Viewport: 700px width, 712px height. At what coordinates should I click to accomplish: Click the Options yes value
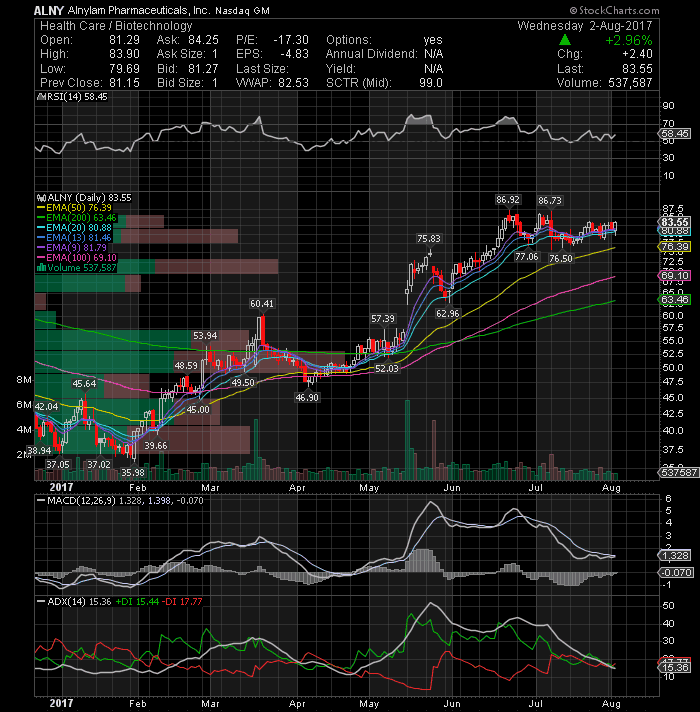coord(433,40)
